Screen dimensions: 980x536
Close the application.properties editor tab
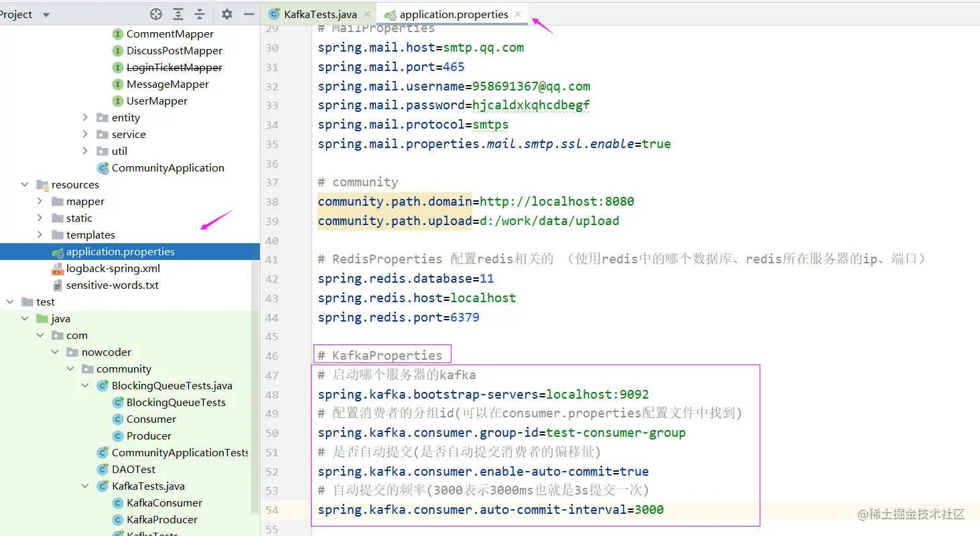point(518,14)
